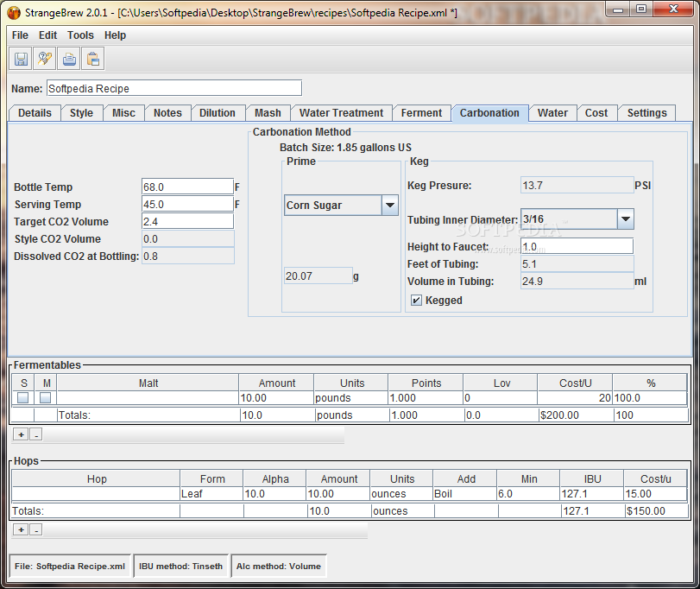
Task: Click the fermentable Points cell 1.000
Action: [x=426, y=398]
